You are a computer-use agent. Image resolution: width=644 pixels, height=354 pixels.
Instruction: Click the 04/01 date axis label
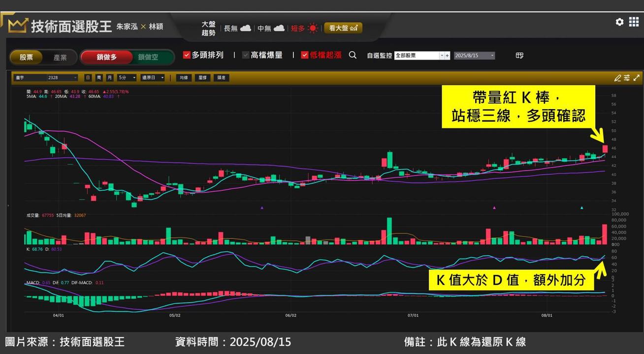tap(58, 316)
